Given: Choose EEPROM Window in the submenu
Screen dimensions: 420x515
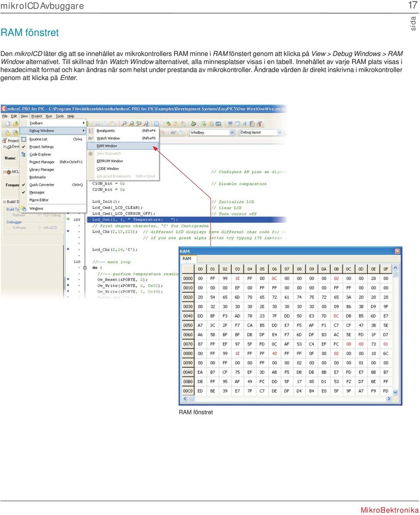Looking at the screenshot, I should click(x=123, y=161).
